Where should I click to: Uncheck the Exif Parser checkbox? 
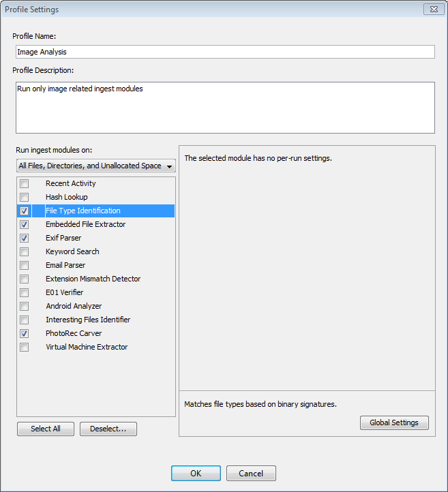tap(25, 238)
